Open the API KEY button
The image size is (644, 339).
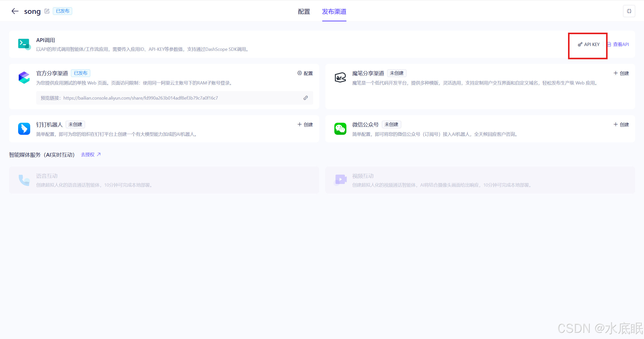tap(589, 45)
